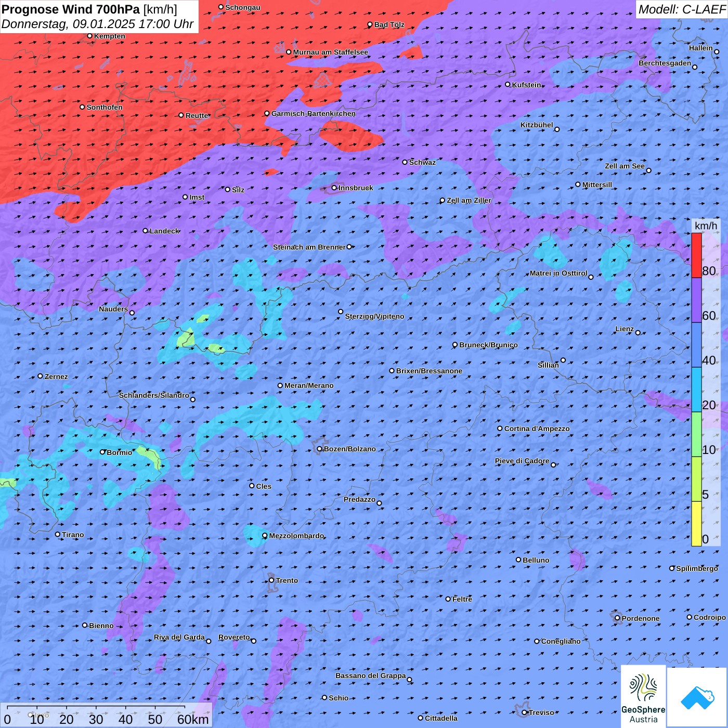This screenshot has height=728, width=728.
Task: Click the 'Prognose Wind 700hPa' title text
Action: [71, 9]
